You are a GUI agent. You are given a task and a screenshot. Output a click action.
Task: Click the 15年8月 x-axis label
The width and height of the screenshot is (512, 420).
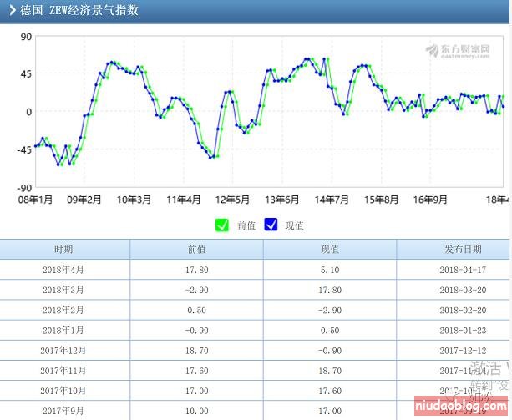(382, 200)
